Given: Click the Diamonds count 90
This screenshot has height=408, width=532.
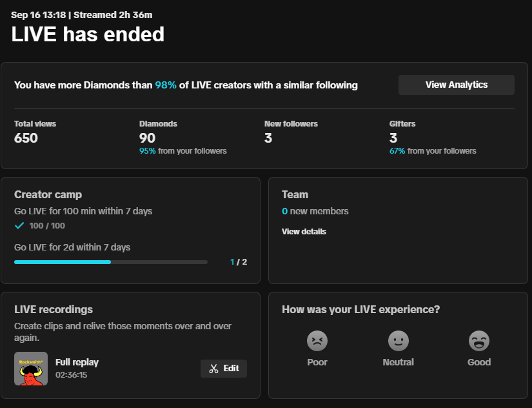Looking at the screenshot, I should pyautogui.click(x=147, y=138).
